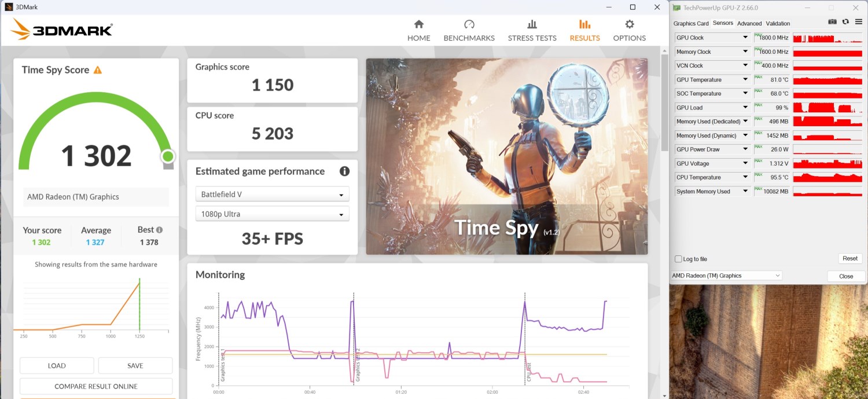Image resolution: width=868 pixels, height=399 pixels.
Task: Select the Results tab in 3DMark
Action: 584,31
